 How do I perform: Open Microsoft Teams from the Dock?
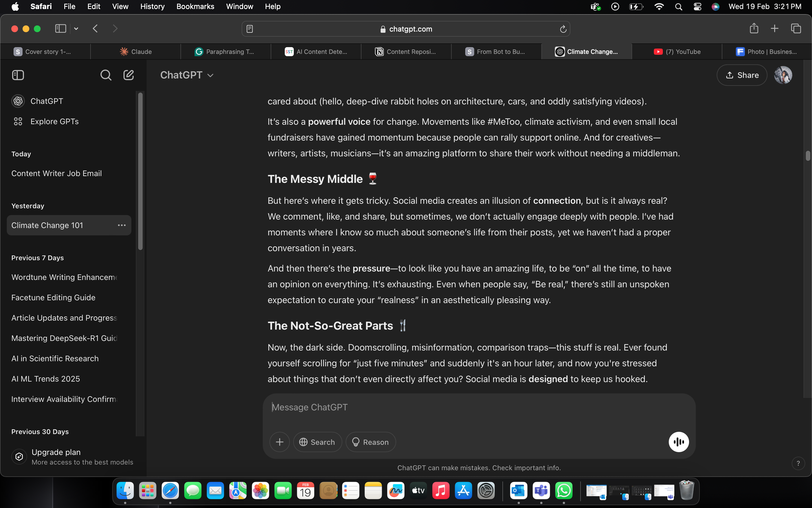point(541,491)
